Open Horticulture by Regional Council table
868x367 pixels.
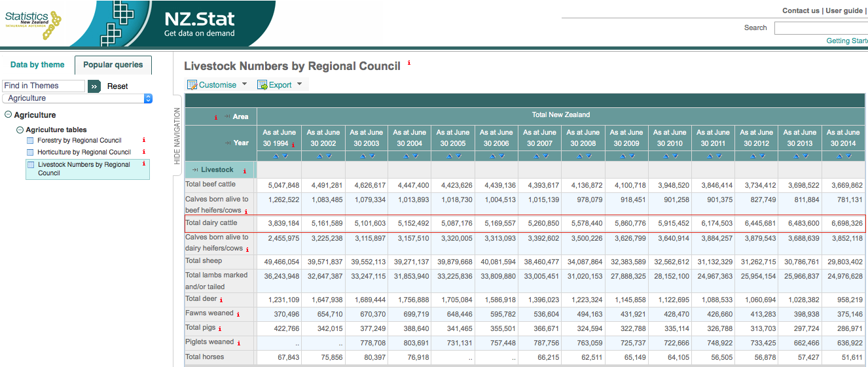84,152
